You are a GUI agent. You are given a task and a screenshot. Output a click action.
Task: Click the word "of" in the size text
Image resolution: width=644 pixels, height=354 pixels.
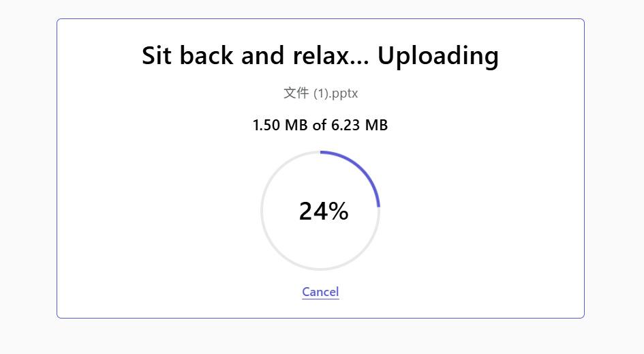[x=320, y=126]
